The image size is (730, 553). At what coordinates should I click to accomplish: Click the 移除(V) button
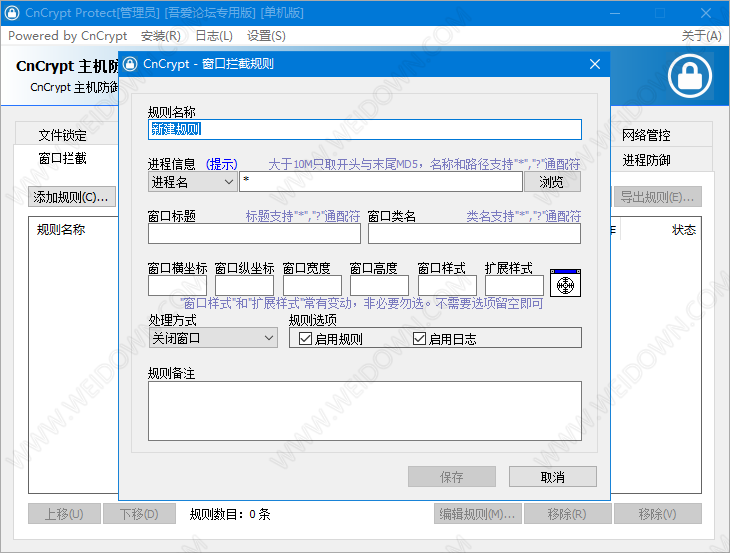(657, 514)
